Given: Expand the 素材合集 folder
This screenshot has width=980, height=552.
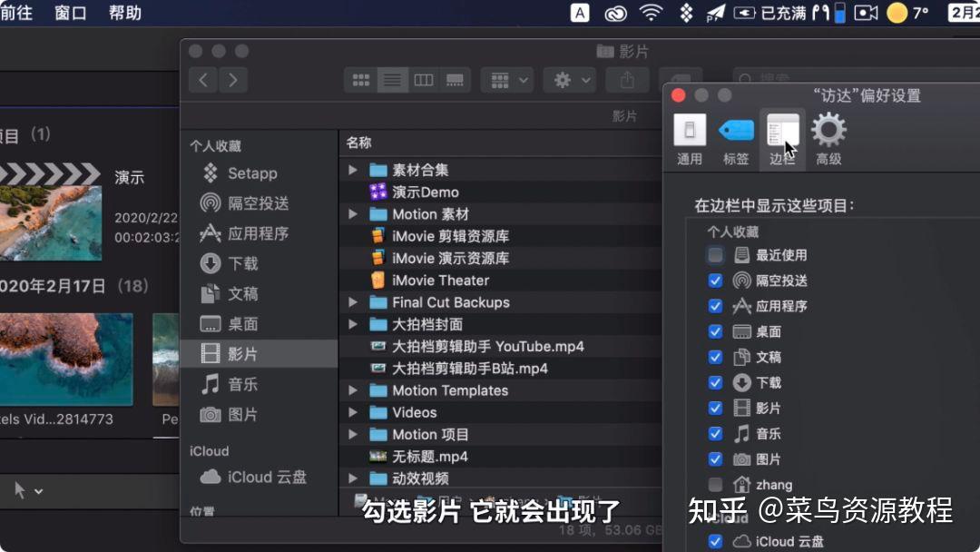Looking at the screenshot, I should (x=352, y=169).
